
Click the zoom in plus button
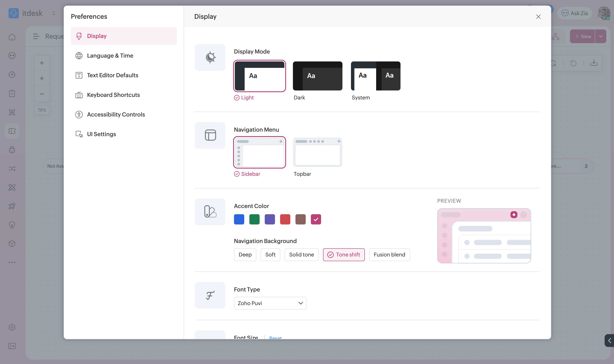pyautogui.click(x=42, y=63)
